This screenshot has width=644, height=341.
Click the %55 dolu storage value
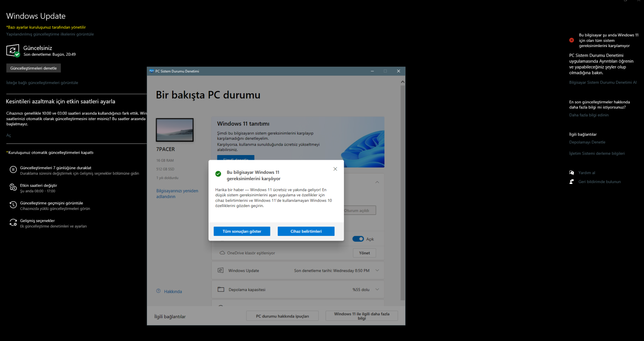click(361, 290)
